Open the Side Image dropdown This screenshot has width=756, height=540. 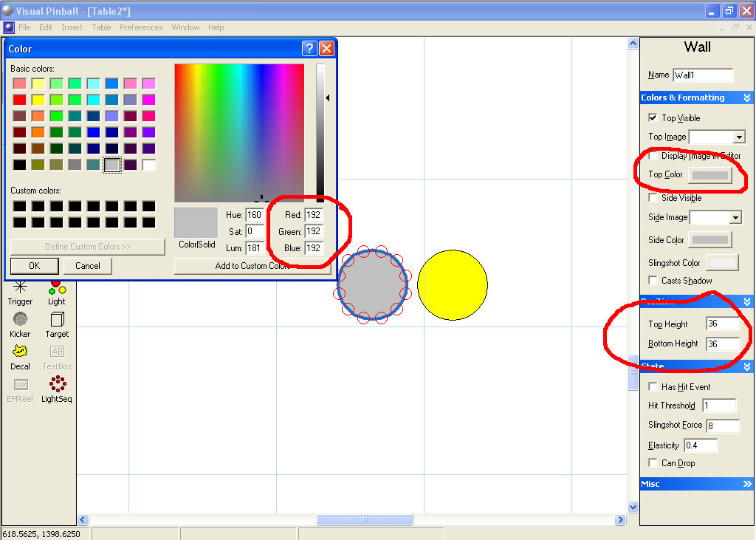735,218
